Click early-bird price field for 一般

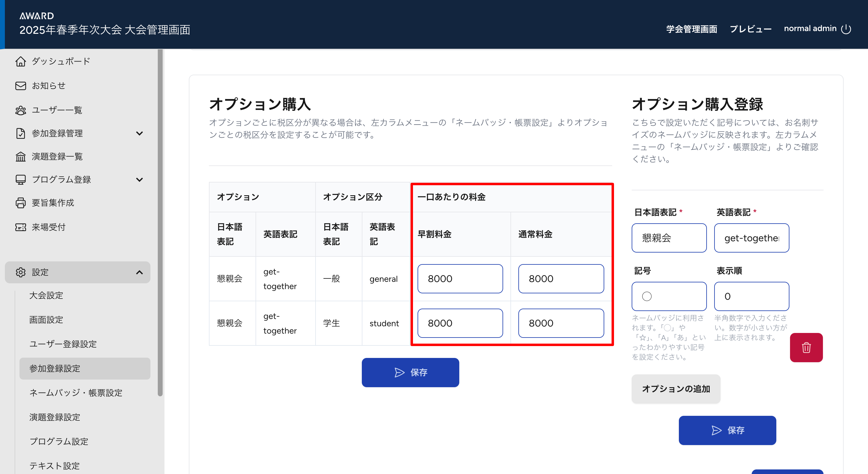point(460,279)
